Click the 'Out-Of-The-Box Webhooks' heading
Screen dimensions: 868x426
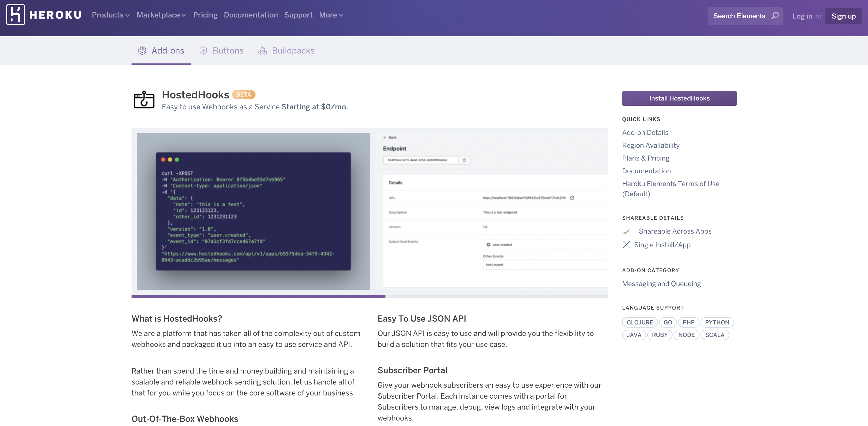pos(185,419)
